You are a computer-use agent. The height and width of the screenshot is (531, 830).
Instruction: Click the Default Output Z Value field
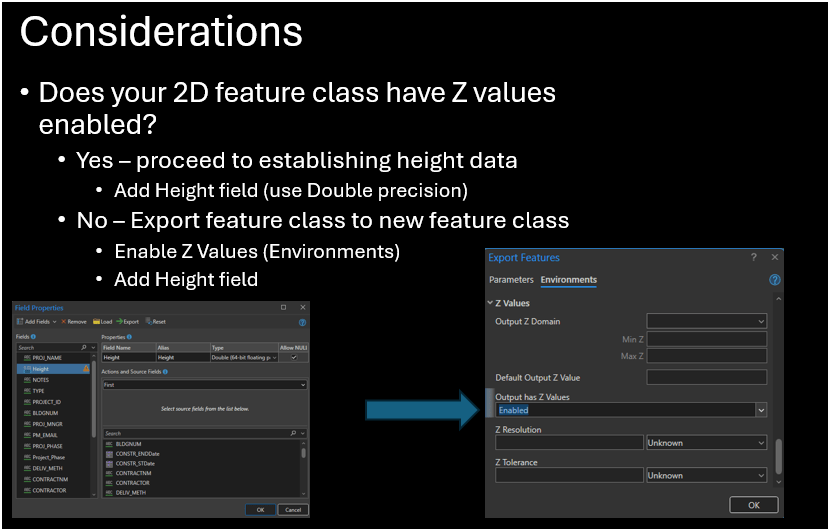pyautogui.click(x=707, y=377)
